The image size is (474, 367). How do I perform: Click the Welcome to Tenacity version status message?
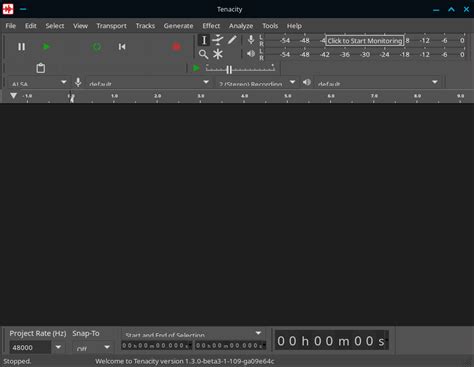click(x=185, y=361)
